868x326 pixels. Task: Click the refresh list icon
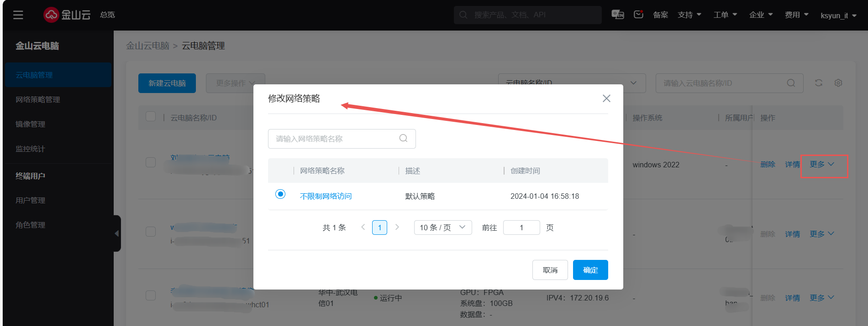click(x=818, y=83)
